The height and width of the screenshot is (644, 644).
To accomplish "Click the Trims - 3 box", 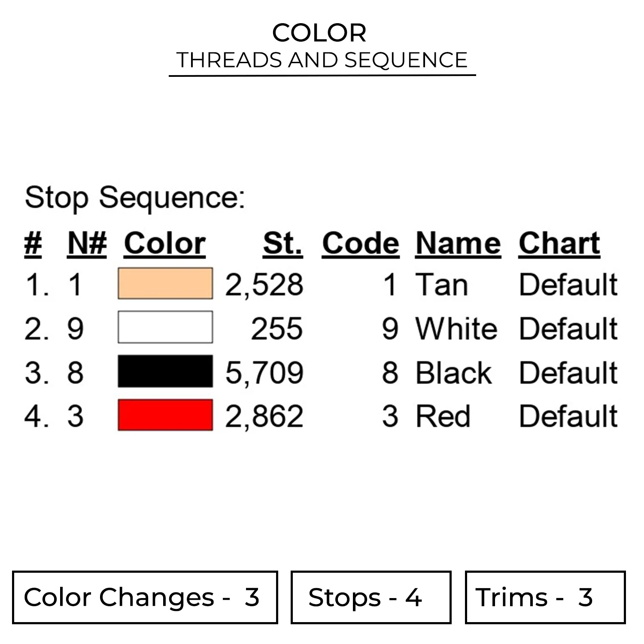I will (x=545, y=597).
